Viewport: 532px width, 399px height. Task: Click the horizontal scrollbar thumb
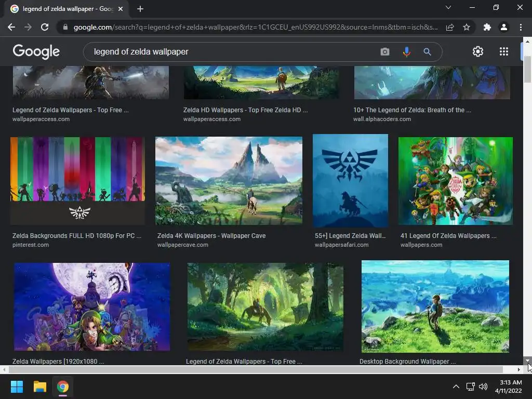256,369
